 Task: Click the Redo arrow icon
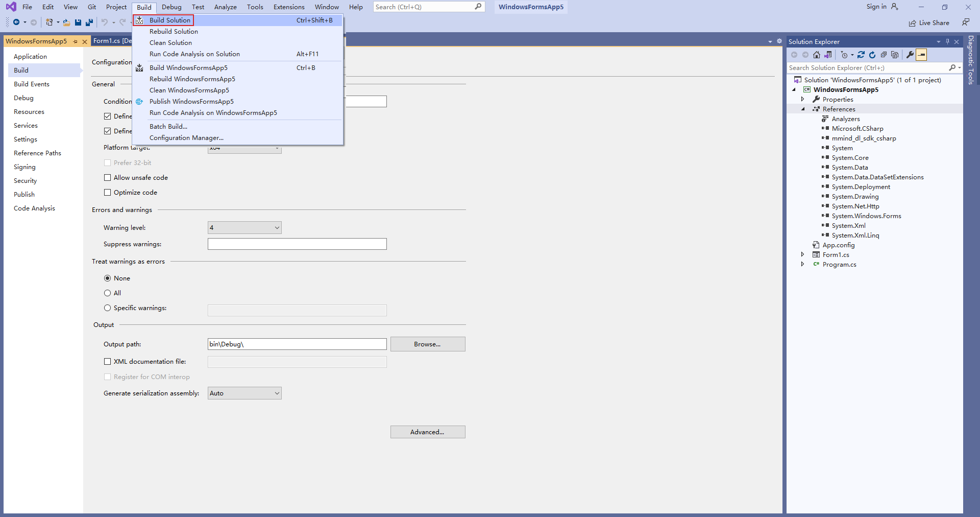click(122, 22)
